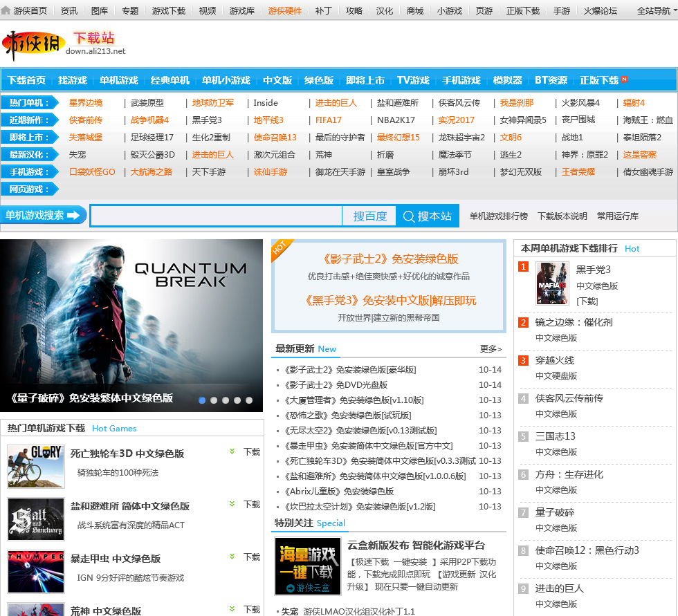Click 搜本站 search button
The image size is (678, 616).
tap(428, 216)
